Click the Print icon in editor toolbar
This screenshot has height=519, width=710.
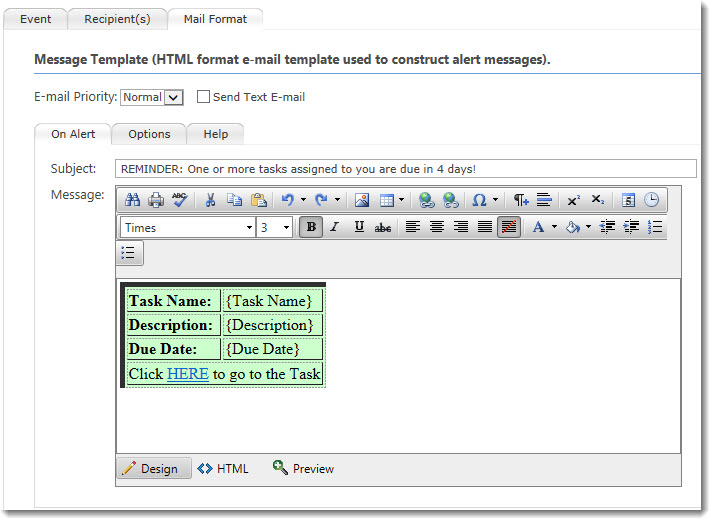coord(156,200)
